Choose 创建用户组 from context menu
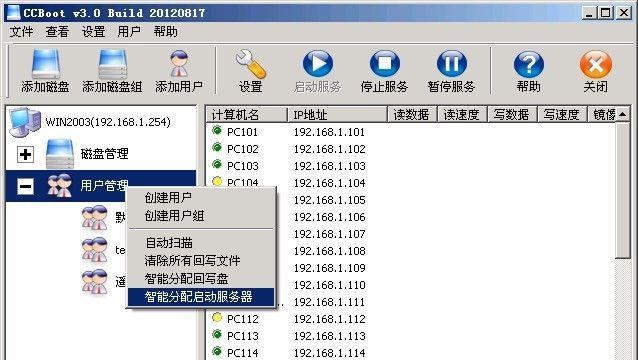638x360 pixels. pyautogui.click(x=201, y=216)
